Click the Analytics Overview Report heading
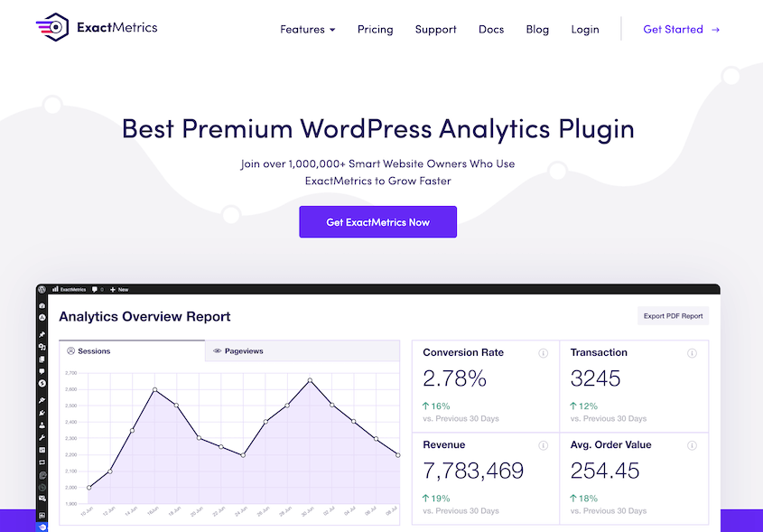The image size is (763, 532). coord(144,316)
